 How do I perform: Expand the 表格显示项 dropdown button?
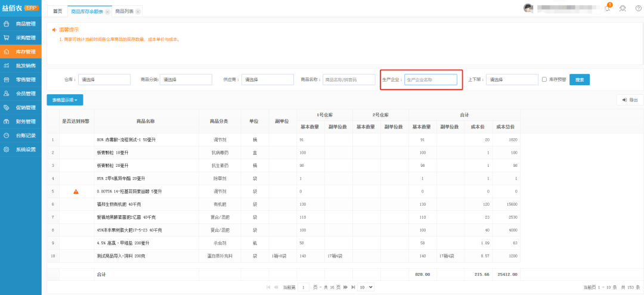64,100
